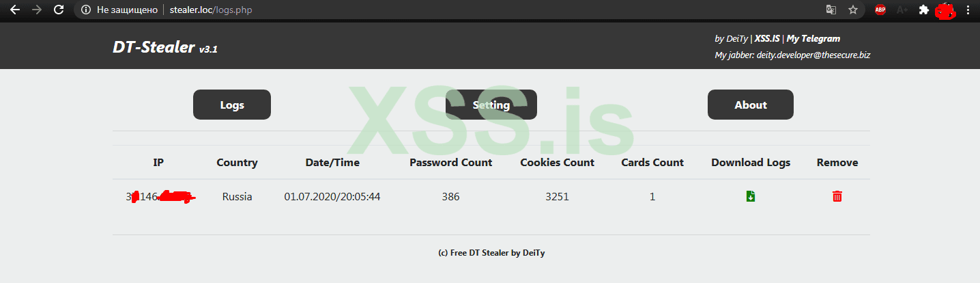This screenshot has width=980, height=283.
Task: Switch to the Logs section
Action: pyautogui.click(x=232, y=105)
